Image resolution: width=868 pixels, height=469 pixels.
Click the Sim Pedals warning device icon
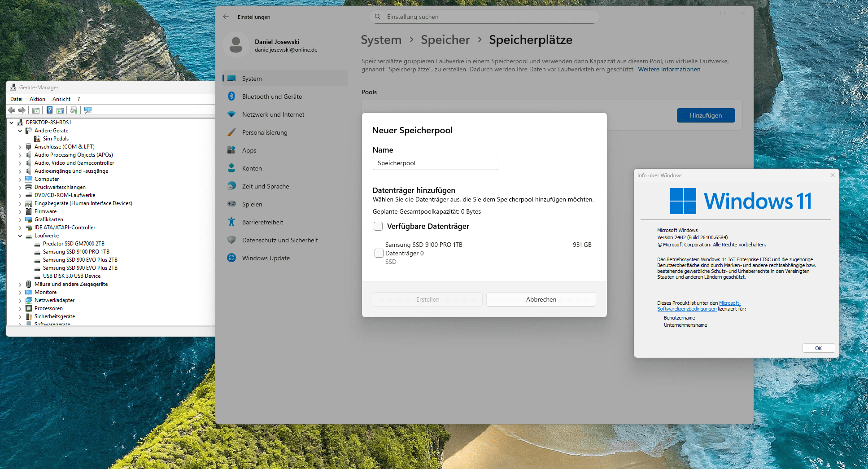(x=37, y=139)
